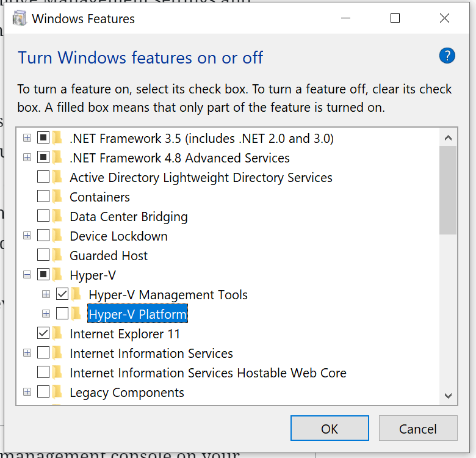This screenshot has width=476, height=458.
Task: Select the 'Hyper-V Platform' tree label
Action: coord(137,314)
